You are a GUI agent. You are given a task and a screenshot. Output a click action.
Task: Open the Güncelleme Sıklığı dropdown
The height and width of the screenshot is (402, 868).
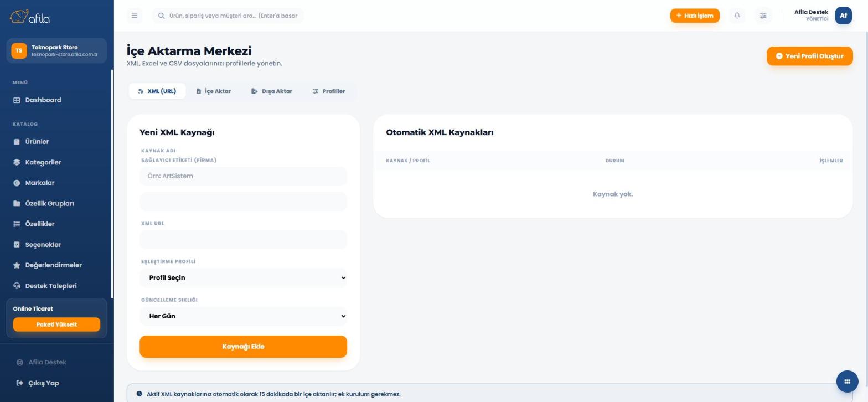pos(243,316)
